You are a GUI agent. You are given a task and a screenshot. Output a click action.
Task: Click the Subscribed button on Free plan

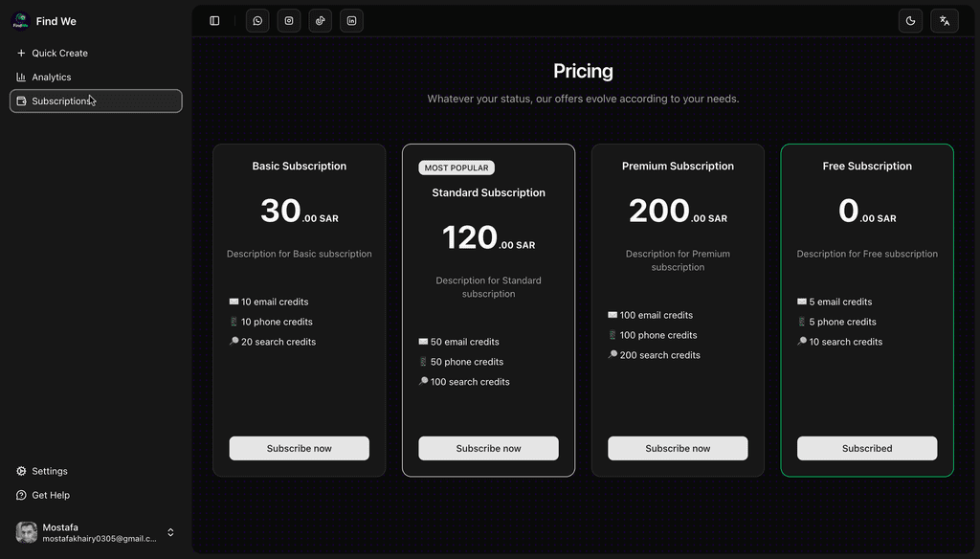[x=867, y=448]
